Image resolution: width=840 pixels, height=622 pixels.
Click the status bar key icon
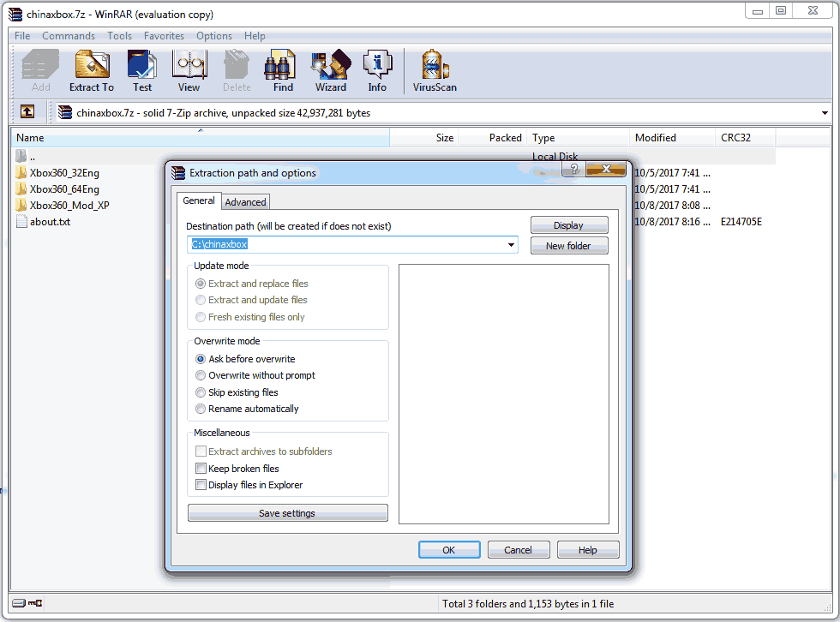35,603
